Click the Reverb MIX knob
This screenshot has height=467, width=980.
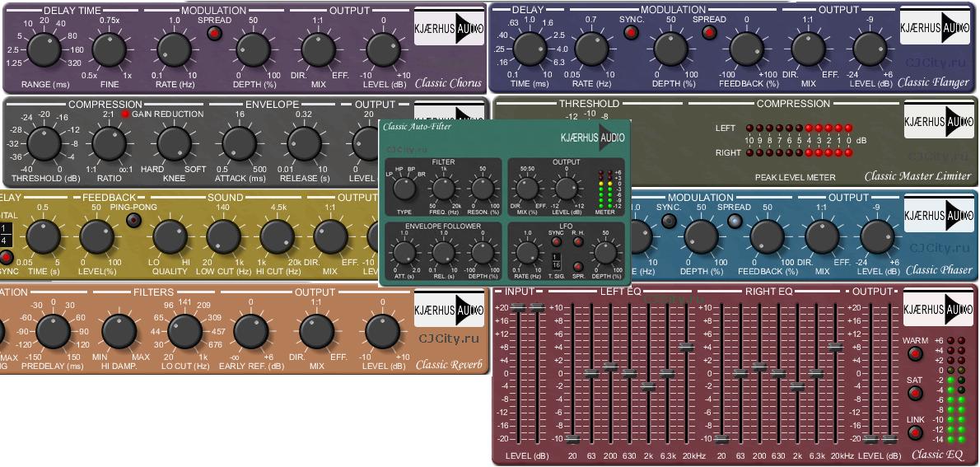pos(317,331)
